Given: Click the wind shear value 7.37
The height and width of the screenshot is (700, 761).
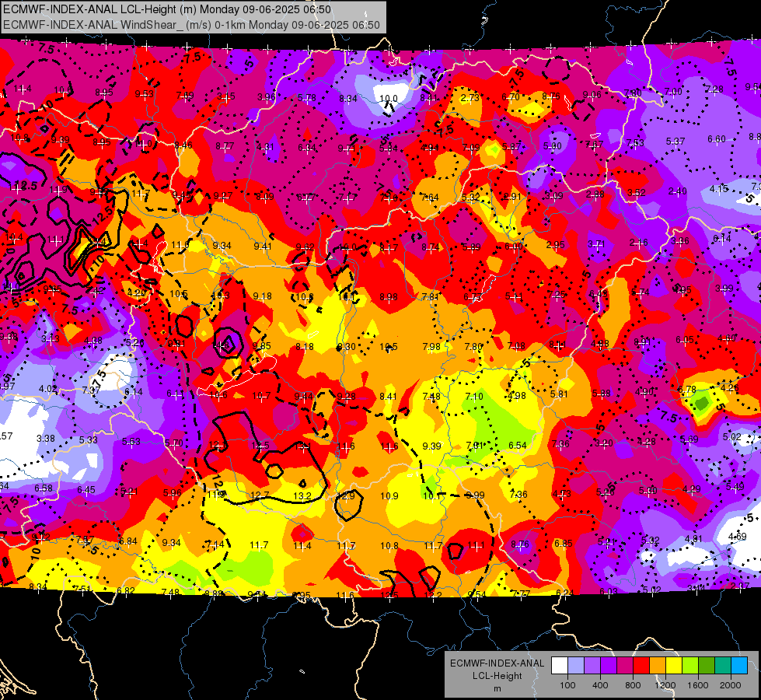Looking at the screenshot, I should click(91, 390).
